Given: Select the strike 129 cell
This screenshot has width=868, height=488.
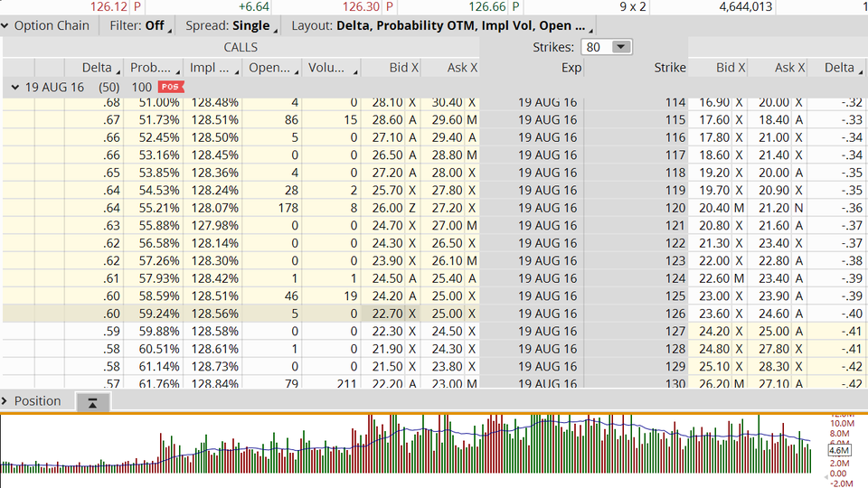Looking at the screenshot, I should click(x=636, y=366).
